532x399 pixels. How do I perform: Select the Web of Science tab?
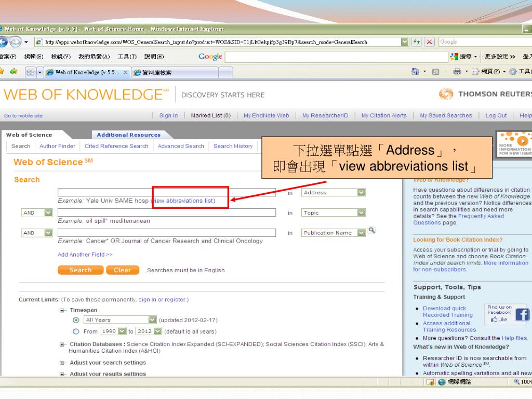29,135
